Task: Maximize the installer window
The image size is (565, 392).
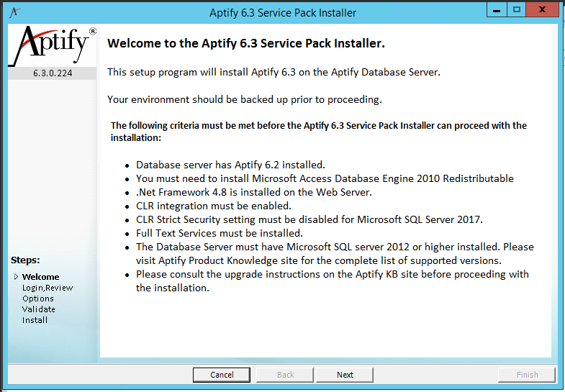Action: coord(516,10)
